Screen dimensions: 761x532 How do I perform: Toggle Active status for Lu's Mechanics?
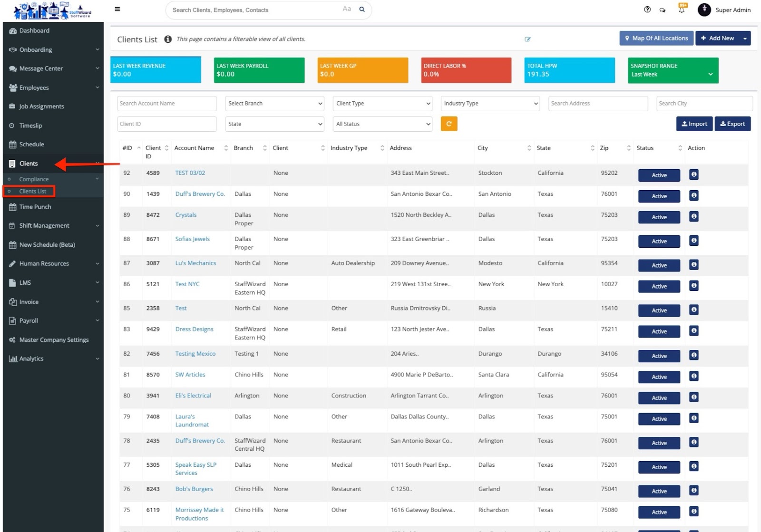pyautogui.click(x=659, y=265)
